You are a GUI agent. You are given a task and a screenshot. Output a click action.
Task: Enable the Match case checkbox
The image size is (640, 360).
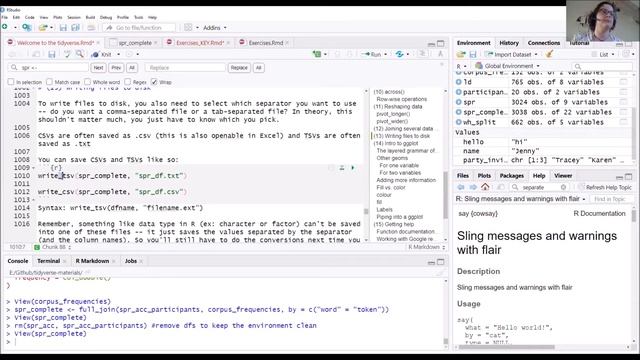click(49, 82)
